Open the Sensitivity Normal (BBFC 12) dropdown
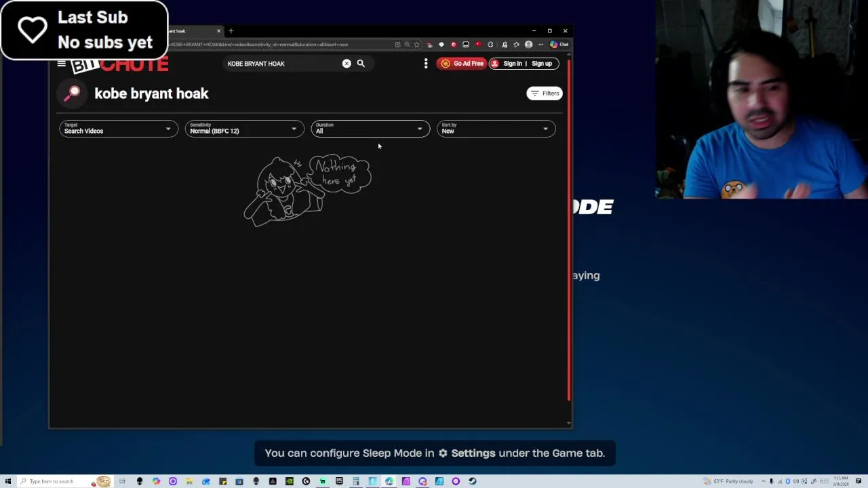This screenshot has width=868, height=488. tap(244, 129)
